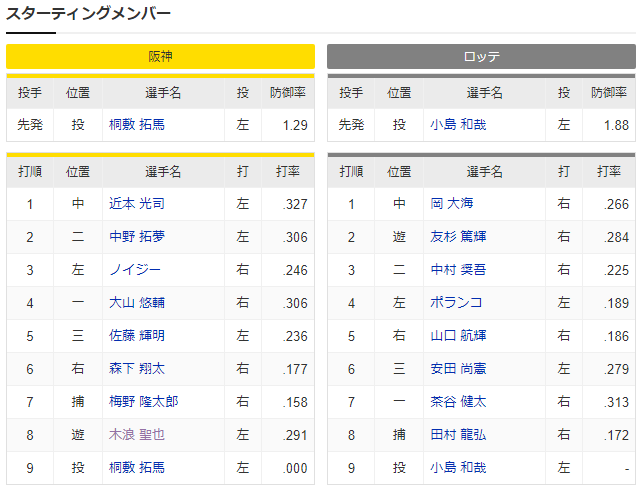Select the ポランコ player link

[x=456, y=302]
